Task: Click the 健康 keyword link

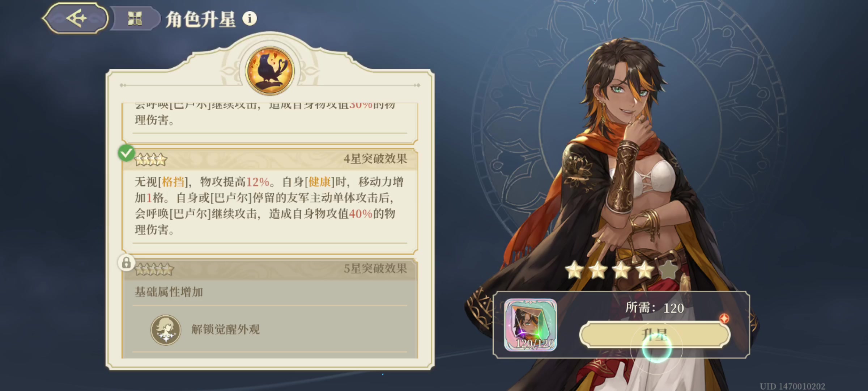Action: click(x=320, y=182)
